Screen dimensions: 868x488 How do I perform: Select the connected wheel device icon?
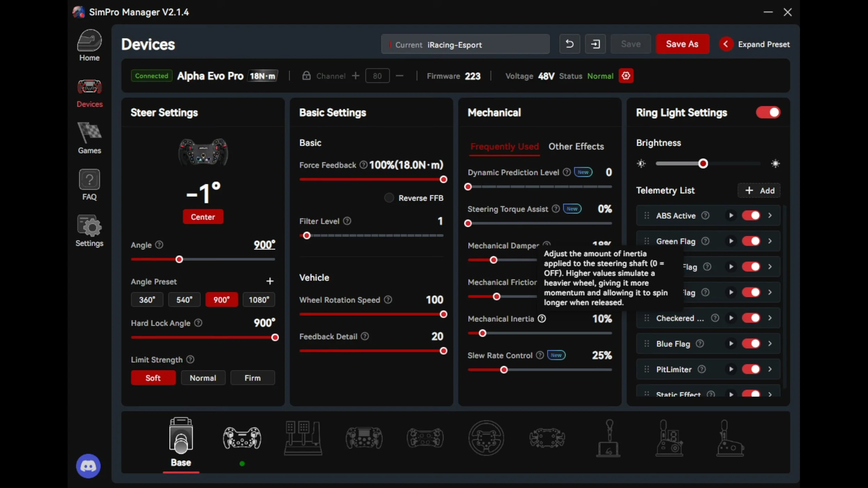242,438
